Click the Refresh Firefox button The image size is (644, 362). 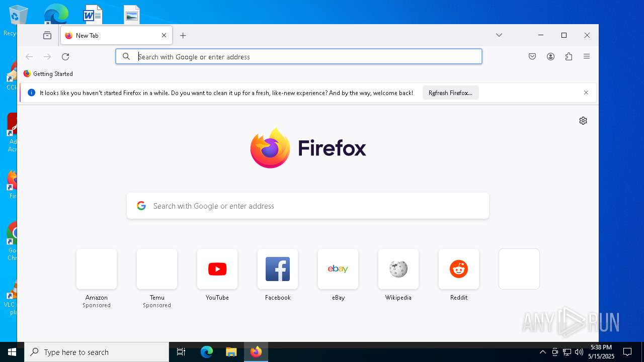click(x=450, y=93)
